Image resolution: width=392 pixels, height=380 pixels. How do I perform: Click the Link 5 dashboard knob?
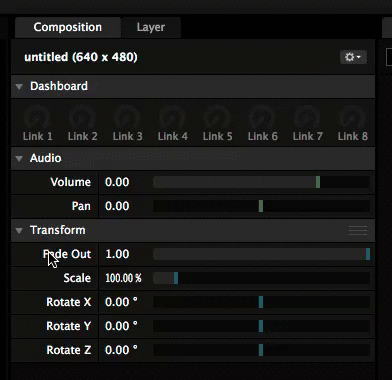point(217,117)
